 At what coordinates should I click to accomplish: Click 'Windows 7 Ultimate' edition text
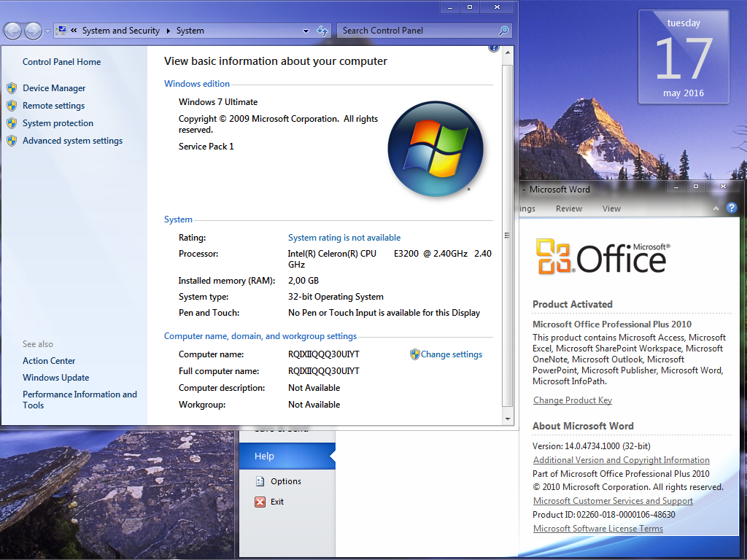pyautogui.click(x=217, y=102)
